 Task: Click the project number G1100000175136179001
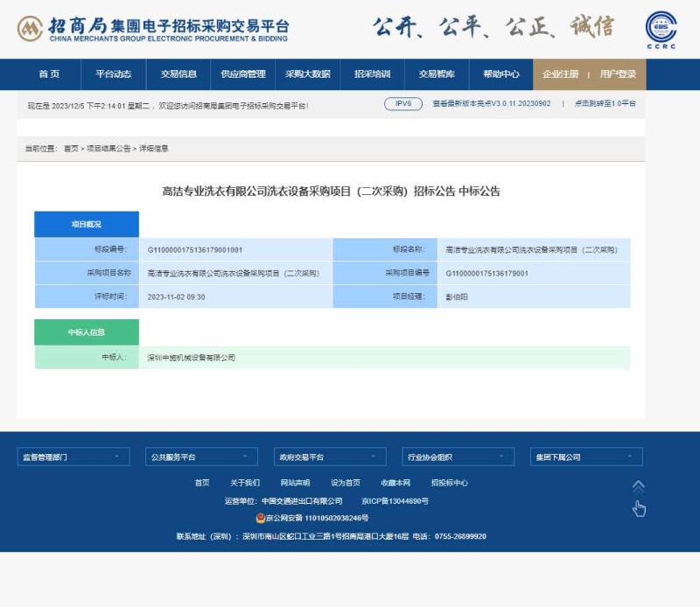tap(487, 273)
